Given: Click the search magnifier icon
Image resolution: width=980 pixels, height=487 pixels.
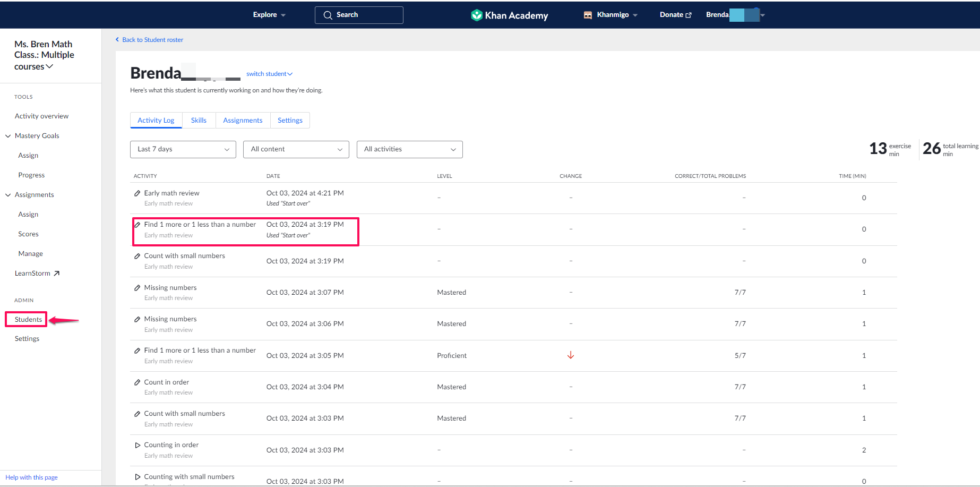Looking at the screenshot, I should 328,15.
